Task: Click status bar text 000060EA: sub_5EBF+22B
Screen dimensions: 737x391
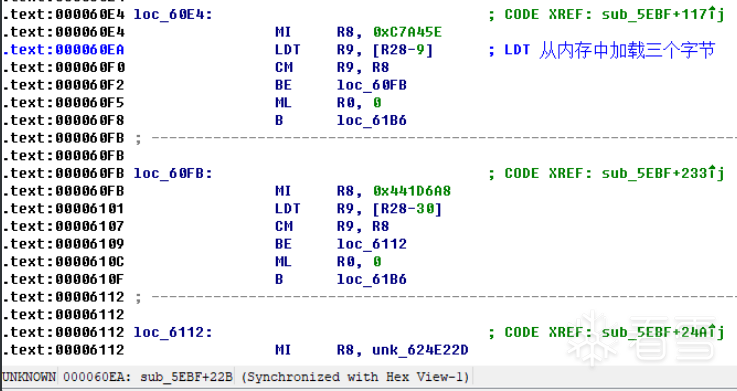Action: click(148, 377)
